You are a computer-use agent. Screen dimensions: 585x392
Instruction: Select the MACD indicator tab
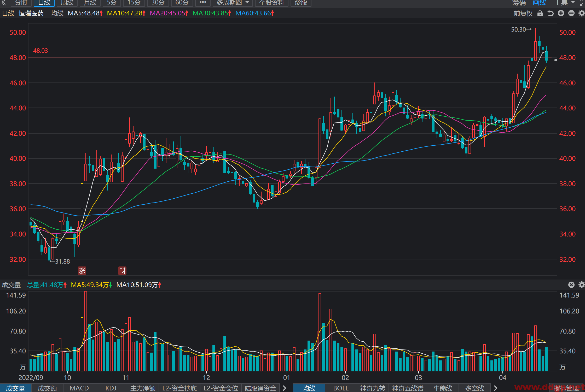click(x=79, y=388)
